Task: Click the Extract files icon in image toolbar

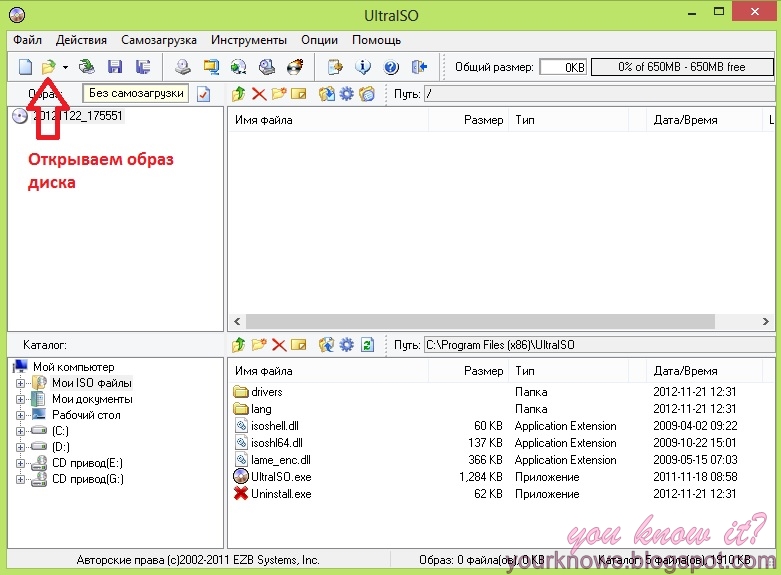Action: point(327,94)
